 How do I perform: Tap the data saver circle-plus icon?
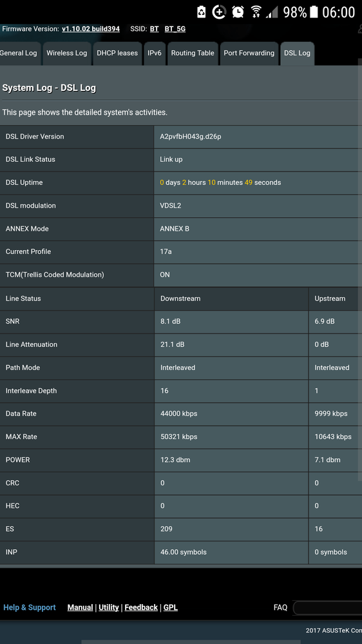pos(219,12)
